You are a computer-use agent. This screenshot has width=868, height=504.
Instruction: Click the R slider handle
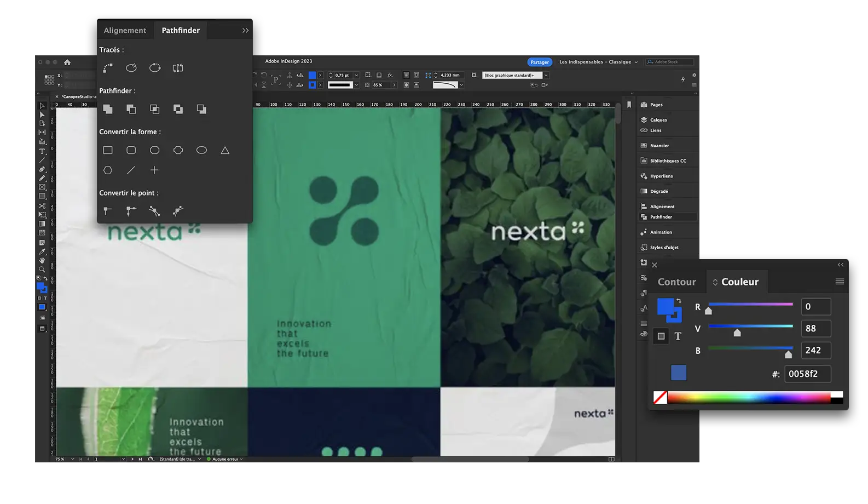point(708,311)
